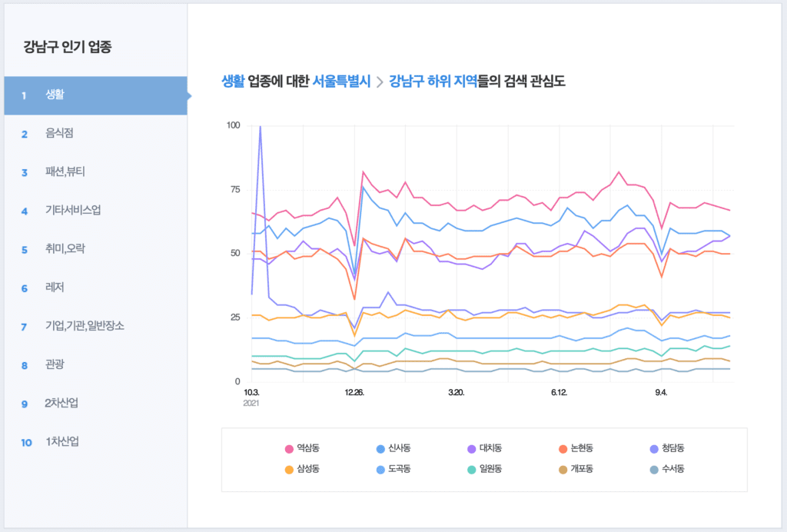Image resolution: width=787 pixels, height=532 pixels.
Task: Switch to the 레저 category
Action: coord(95,288)
